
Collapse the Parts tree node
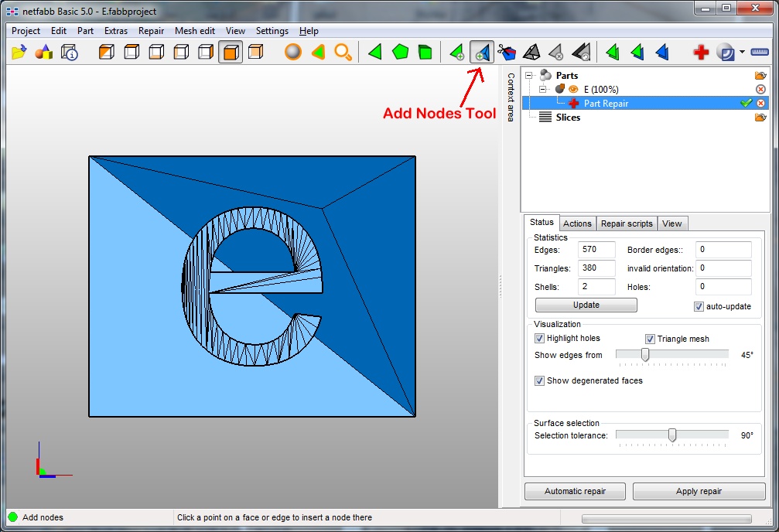click(x=528, y=76)
